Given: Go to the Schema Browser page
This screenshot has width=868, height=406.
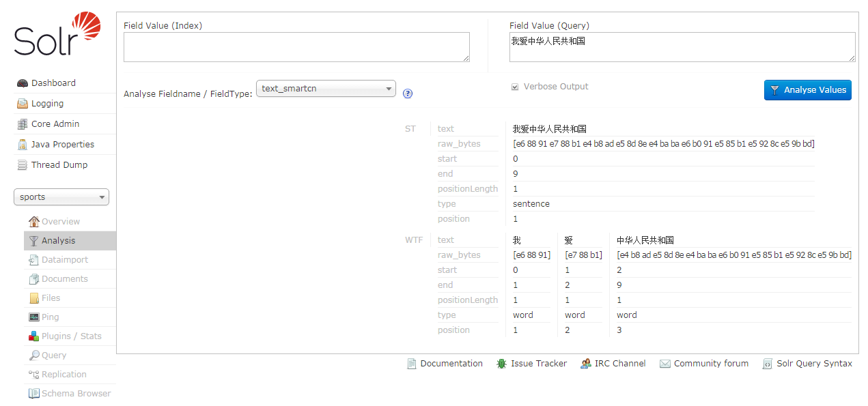Looking at the screenshot, I should pyautogui.click(x=76, y=394).
